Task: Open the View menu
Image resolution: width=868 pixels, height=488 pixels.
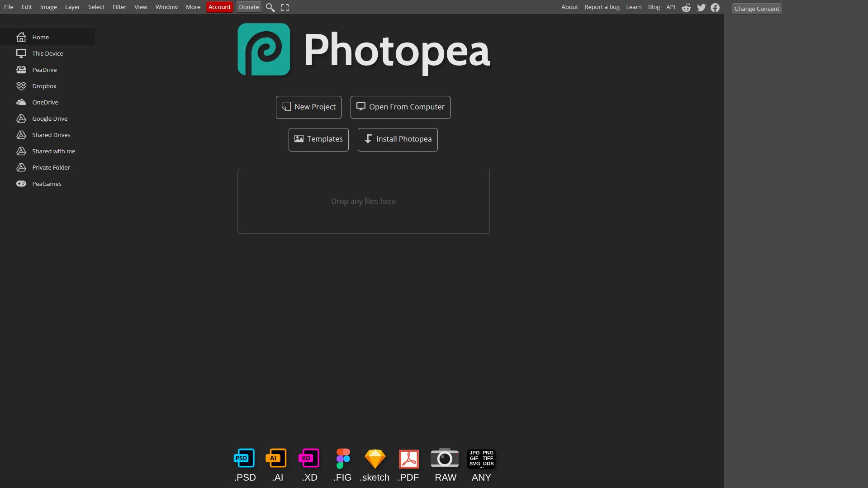Action: 141,7
